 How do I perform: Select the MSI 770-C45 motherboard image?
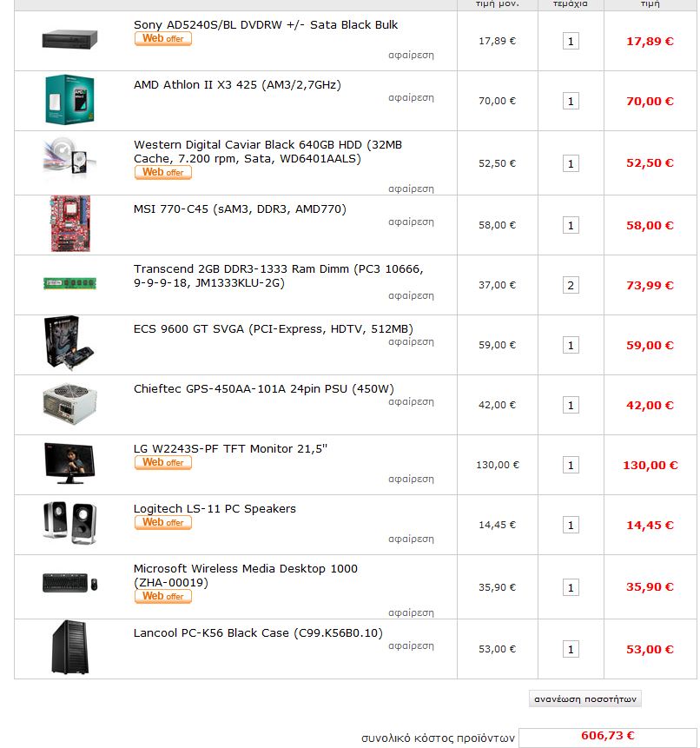coord(69,223)
